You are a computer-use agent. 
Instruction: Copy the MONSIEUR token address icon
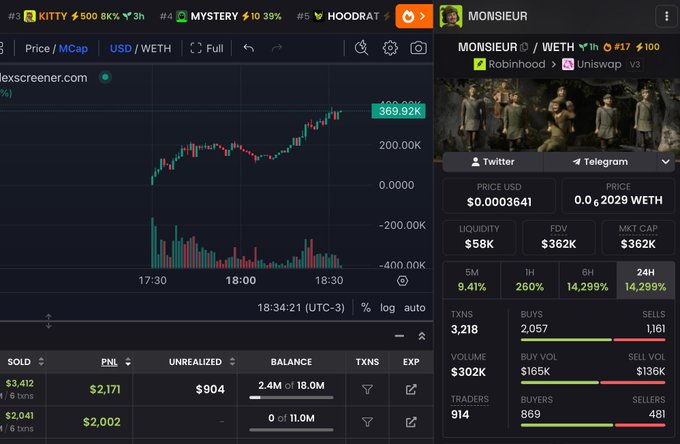524,47
